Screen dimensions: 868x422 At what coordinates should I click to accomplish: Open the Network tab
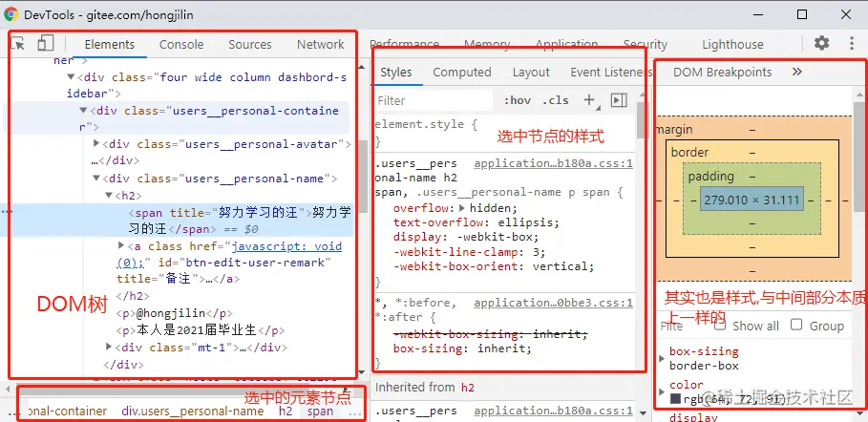pyautogui.click(x=321, y=44)
